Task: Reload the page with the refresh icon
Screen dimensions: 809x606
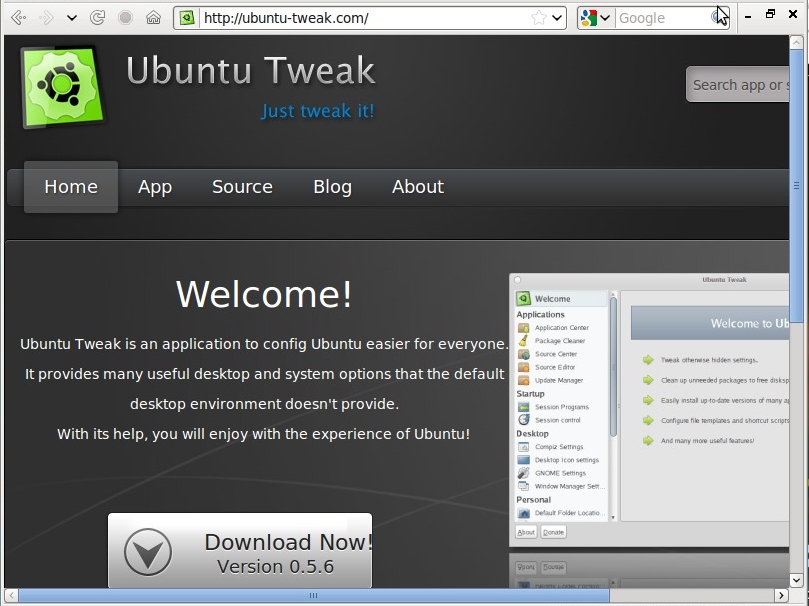Action: coord(97,18)
